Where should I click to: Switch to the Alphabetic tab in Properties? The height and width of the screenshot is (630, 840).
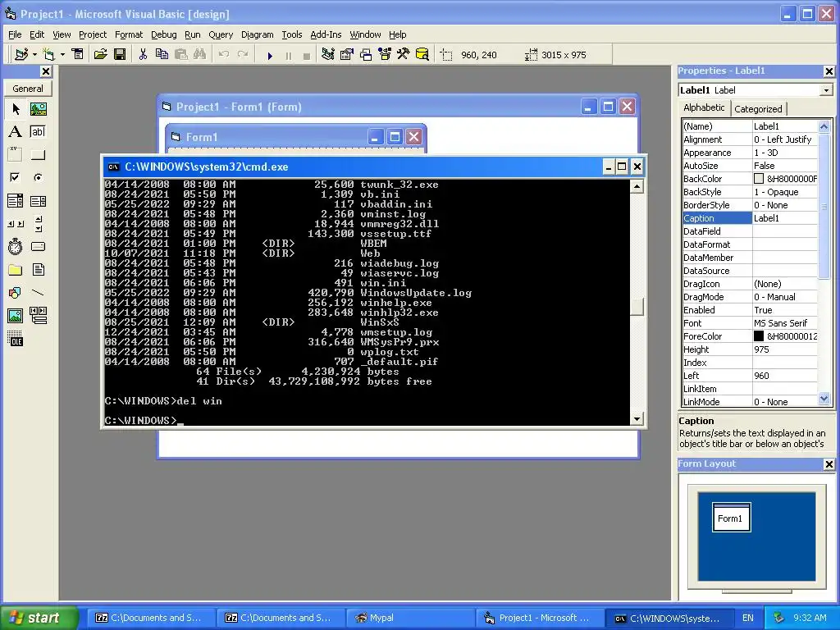tap(704, 107)
